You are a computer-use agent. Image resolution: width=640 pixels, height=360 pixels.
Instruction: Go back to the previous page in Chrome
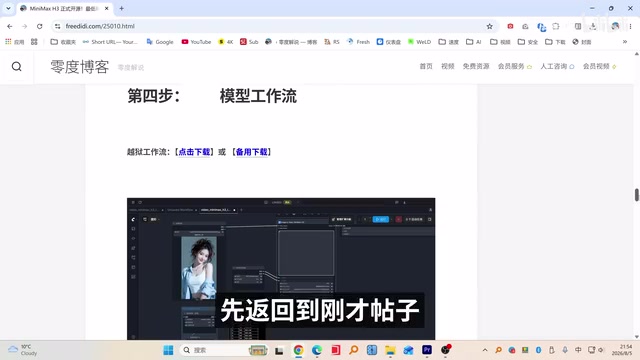coord(10,26)
